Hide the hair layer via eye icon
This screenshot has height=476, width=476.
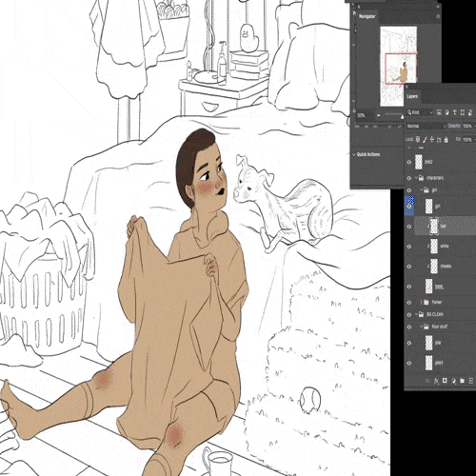click(409, 227)
